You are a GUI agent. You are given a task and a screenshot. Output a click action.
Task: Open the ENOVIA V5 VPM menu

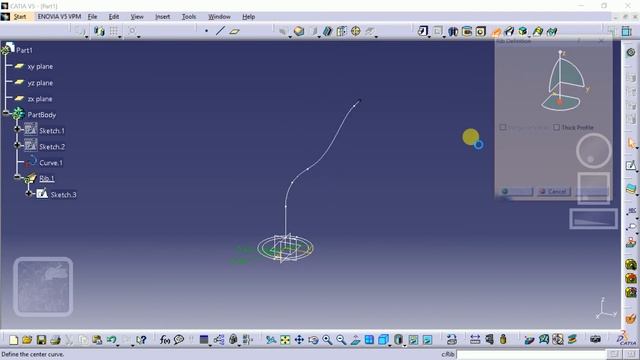[x=59, y=17]
